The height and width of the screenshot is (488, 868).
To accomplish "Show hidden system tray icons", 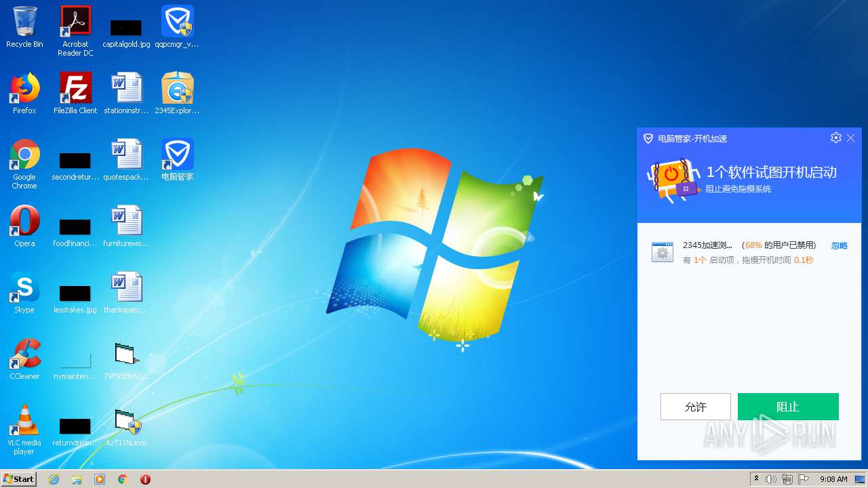I will point(756,479).
